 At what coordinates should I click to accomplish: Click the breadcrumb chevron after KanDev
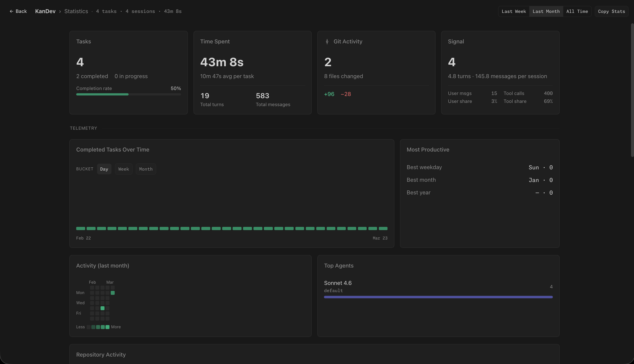click(x=60, y=11)
